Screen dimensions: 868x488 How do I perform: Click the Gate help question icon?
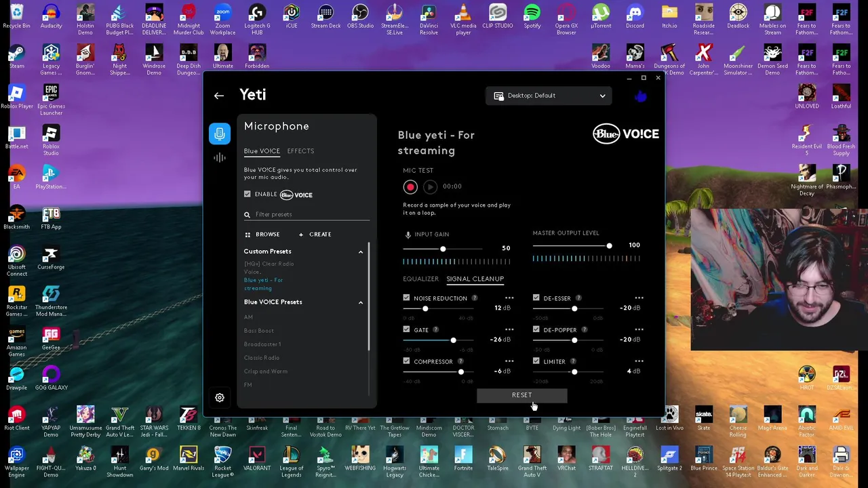click(436, 330)
